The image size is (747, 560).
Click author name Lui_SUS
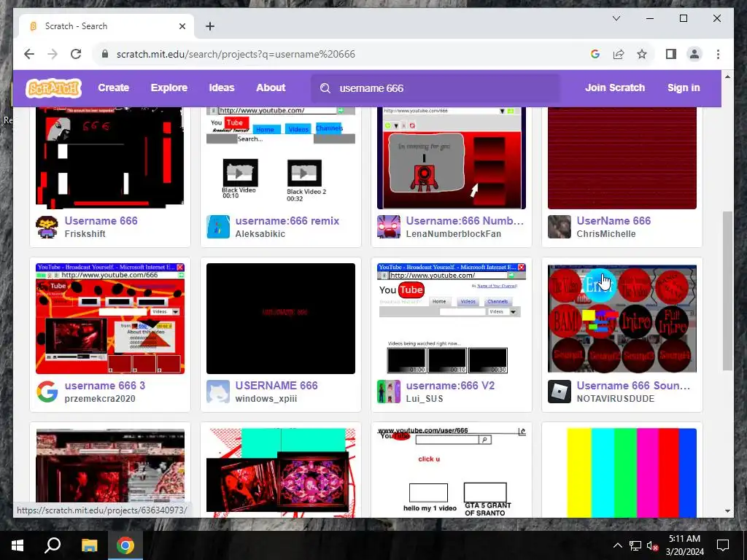point(425,399)
